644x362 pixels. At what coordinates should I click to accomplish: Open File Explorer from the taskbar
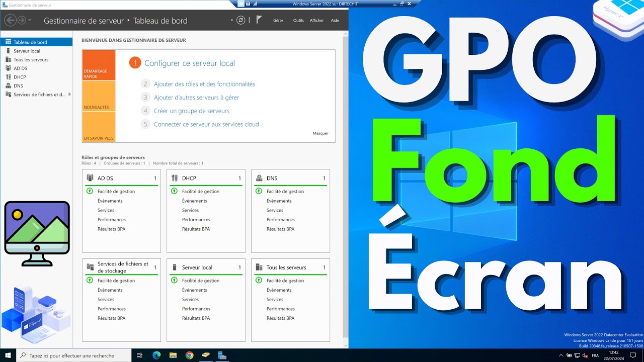click(x=173, y=355)
